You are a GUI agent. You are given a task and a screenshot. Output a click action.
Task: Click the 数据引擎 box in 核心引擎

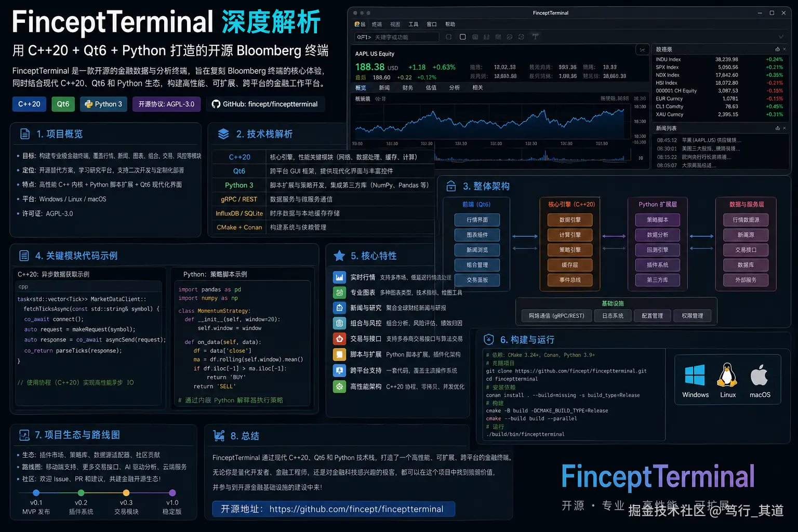click(570, 220)
